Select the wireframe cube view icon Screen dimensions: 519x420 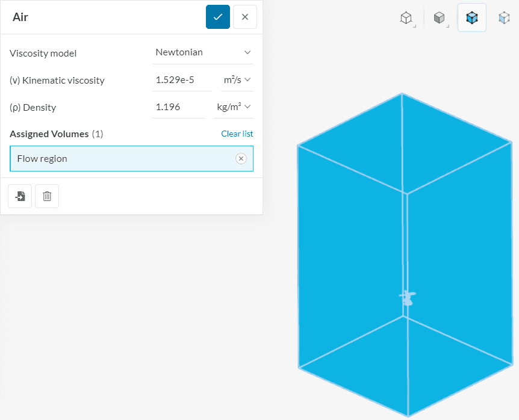(406, 18)
